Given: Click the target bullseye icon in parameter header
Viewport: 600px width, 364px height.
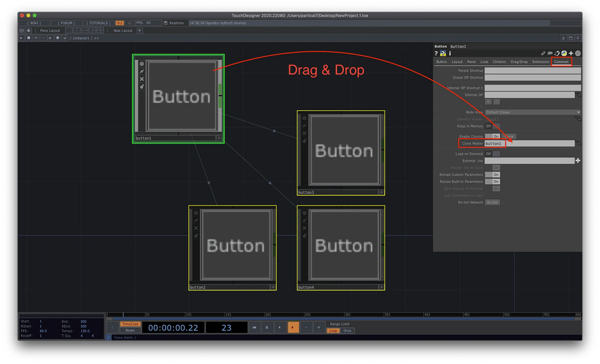Looking at the screenshot, I should pyautogui.click(x=578, y=54).
